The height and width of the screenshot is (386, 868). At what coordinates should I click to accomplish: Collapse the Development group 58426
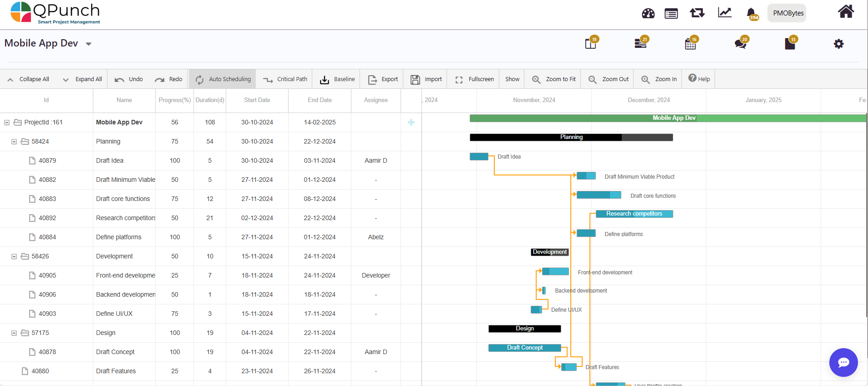[x=14, y=257]
